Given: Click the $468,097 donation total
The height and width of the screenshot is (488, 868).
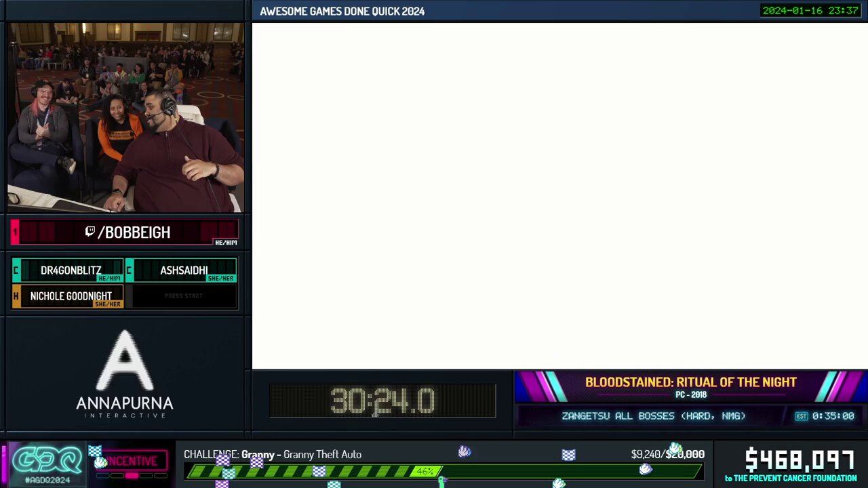Looking at the screenshot, I should pyautogui.click(x=799, y=460).
